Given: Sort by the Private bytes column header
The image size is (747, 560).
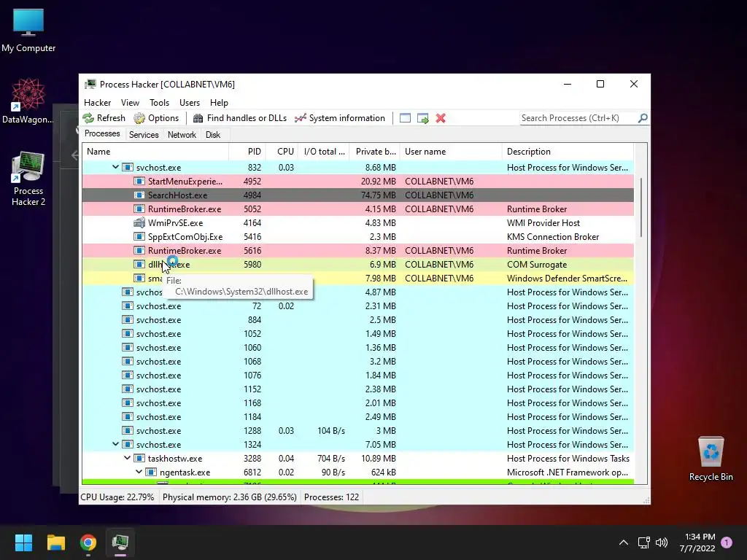Looking at the screenshot, I should click(375, 152).
